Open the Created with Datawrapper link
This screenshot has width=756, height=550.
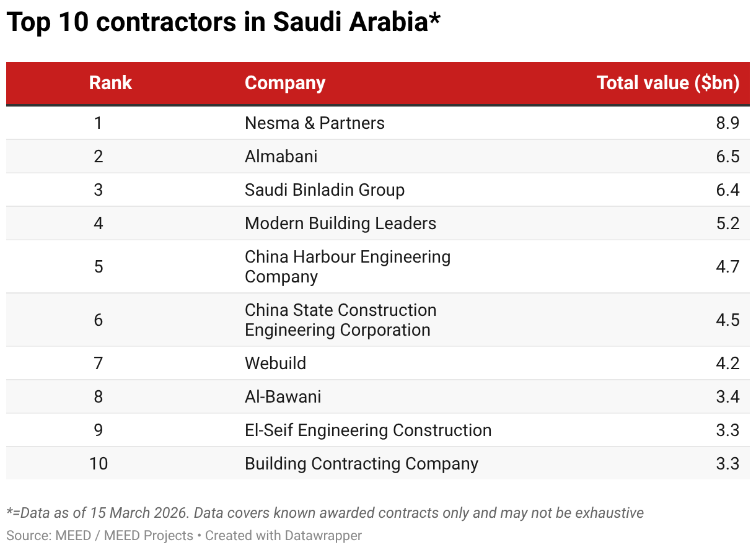(x=283, y=535)
